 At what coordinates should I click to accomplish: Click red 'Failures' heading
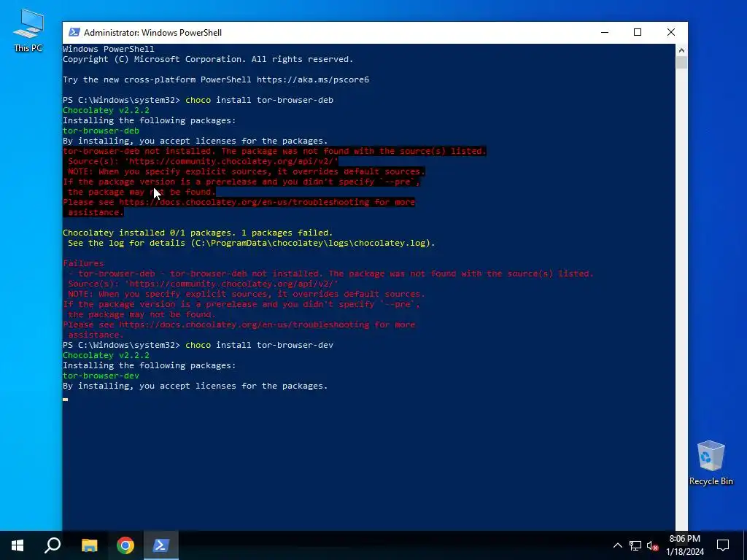point(83,263)
